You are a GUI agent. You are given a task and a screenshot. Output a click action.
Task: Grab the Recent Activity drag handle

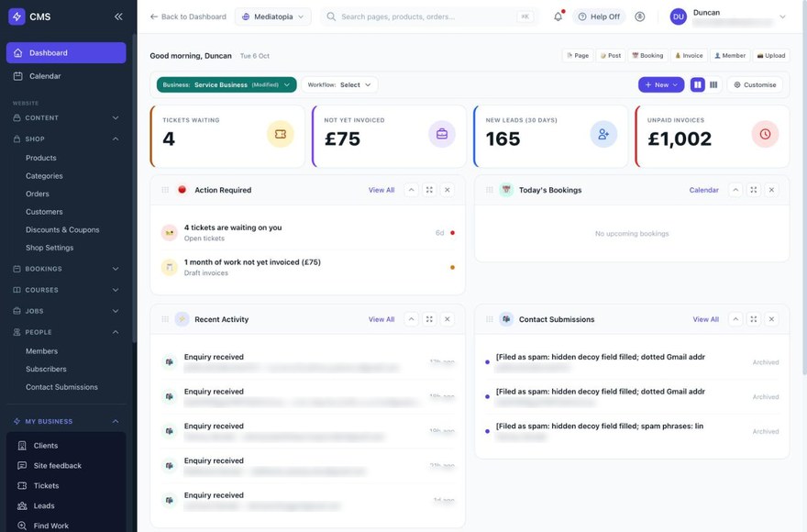[165, 319]
